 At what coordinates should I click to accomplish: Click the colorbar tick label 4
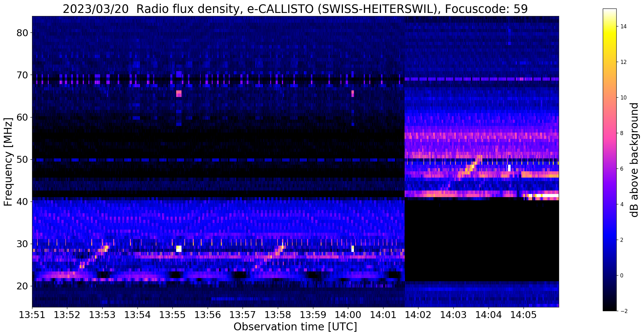621,204
